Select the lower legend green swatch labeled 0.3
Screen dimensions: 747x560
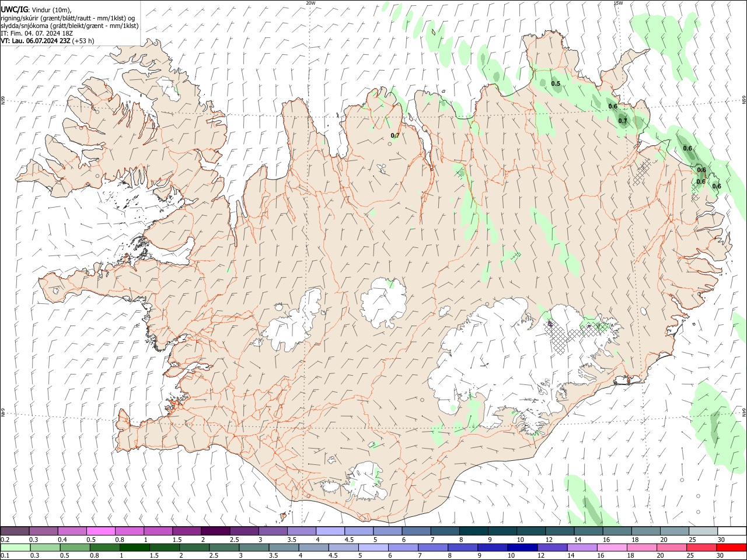coord(45,548)
